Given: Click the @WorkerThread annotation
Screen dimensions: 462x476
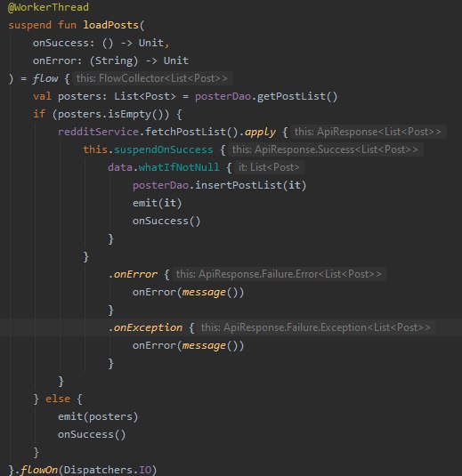Looking at the screenshot, I should pos(48,7).
